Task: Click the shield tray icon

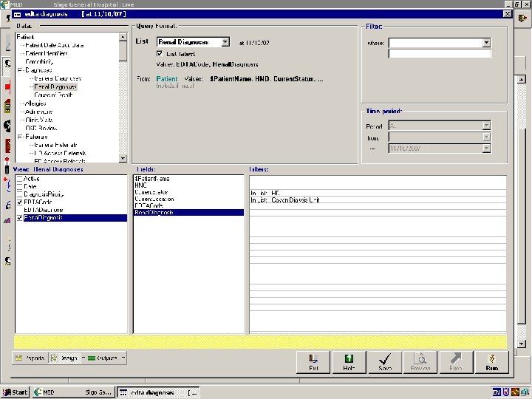Action: tap(506, 392)
